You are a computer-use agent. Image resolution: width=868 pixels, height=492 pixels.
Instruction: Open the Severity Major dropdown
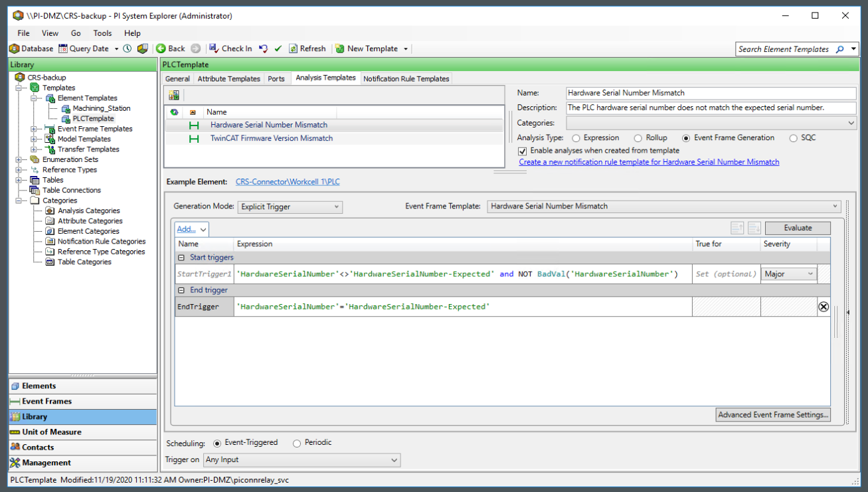789,274
